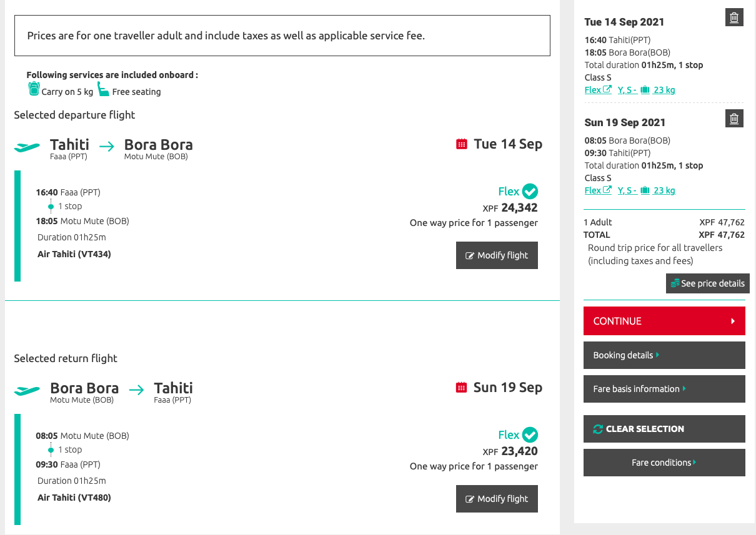The height and width of the screenshot is (535, 756).
Task: Click CLEAR SELECTION button
Action: point(664,429)
